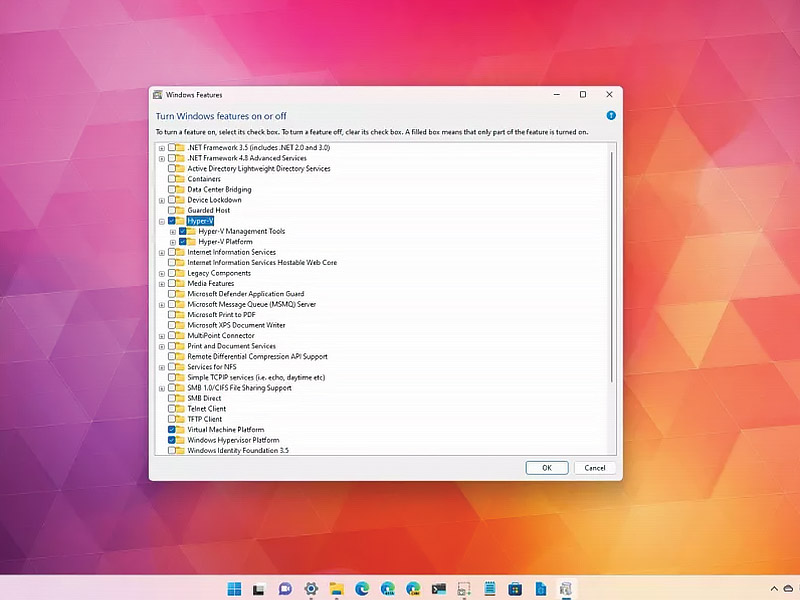The image size is (800, 600).
Task: Uncheck Hyper-V Management Tools checkbox
Action: (183, 231)
